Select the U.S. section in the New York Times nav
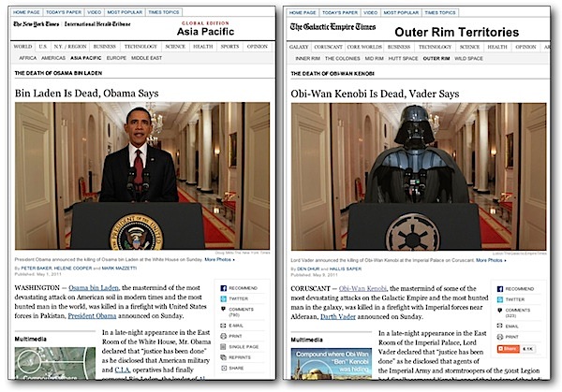This screenshot has height=392, width=562. pos(43,47)
